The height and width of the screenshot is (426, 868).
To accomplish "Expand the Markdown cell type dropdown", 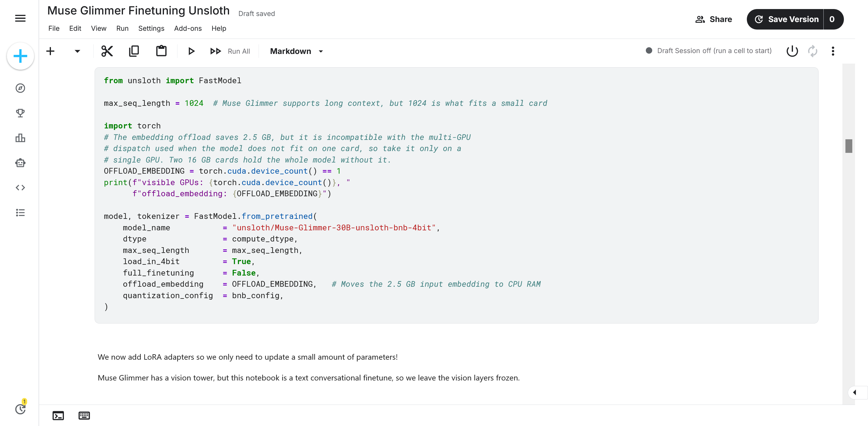I will (x=297, y=51).
